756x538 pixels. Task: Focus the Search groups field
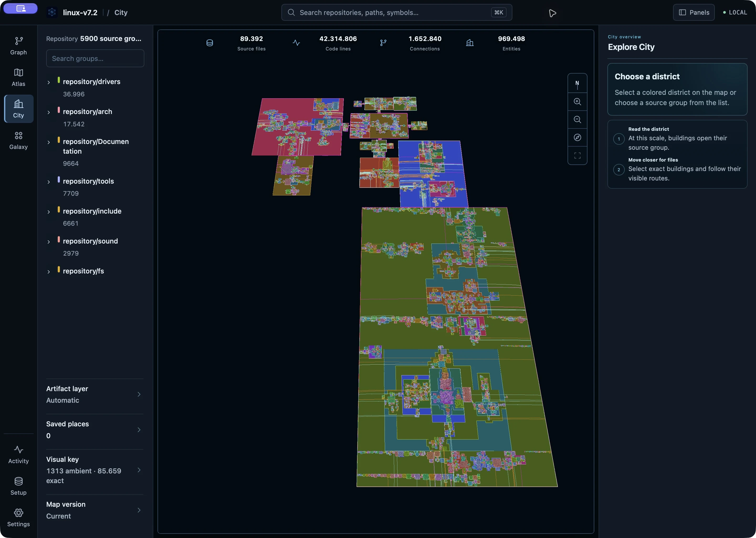95,58
